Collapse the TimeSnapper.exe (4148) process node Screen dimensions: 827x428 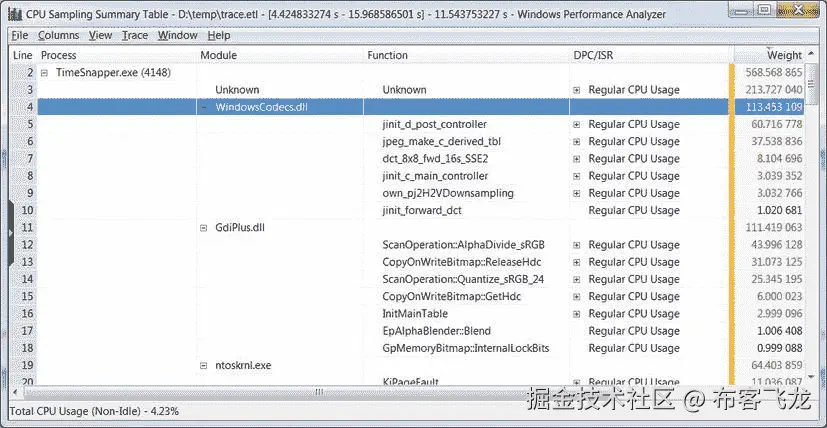pos(45,73)
